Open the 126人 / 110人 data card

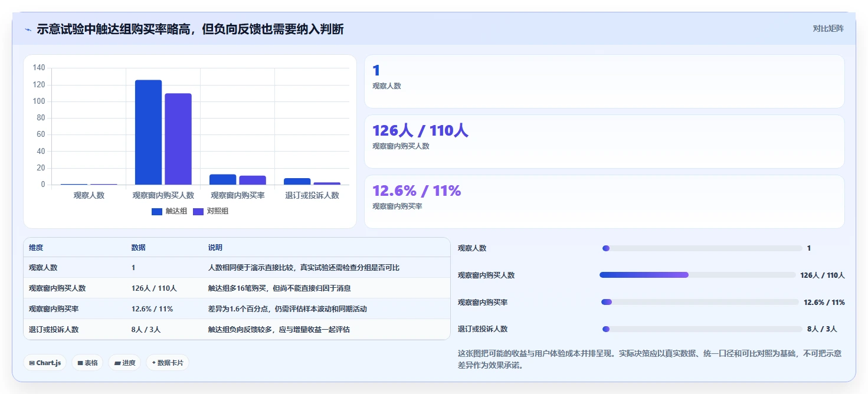(604, 142)
